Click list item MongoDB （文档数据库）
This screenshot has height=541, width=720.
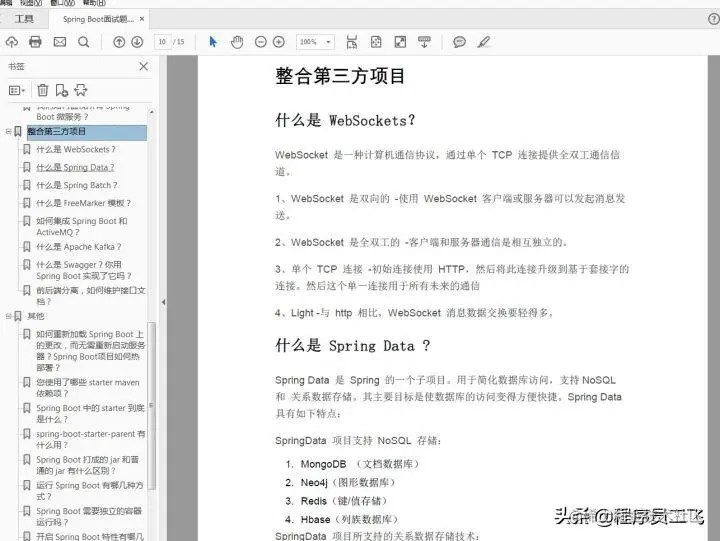[360, 464]
